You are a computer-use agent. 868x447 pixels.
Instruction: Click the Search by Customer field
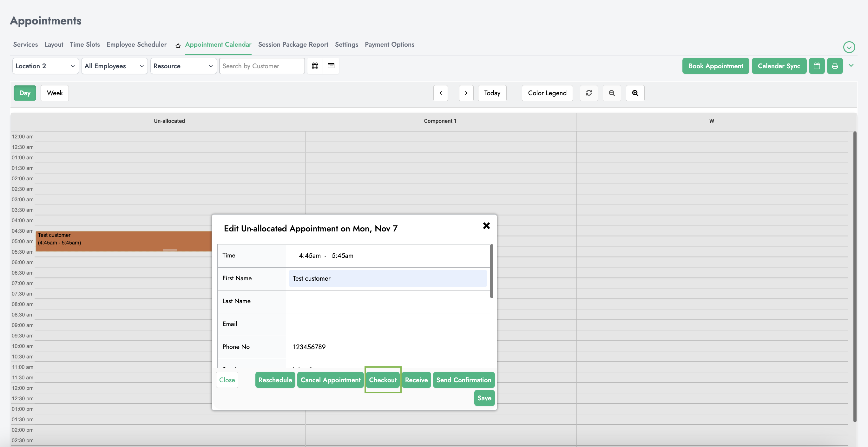(x=261, y=66)
